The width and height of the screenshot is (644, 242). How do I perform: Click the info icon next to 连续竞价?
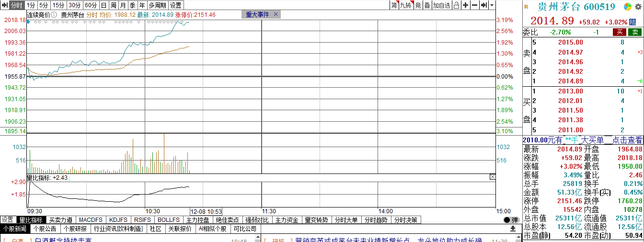[x=54, y=14]
